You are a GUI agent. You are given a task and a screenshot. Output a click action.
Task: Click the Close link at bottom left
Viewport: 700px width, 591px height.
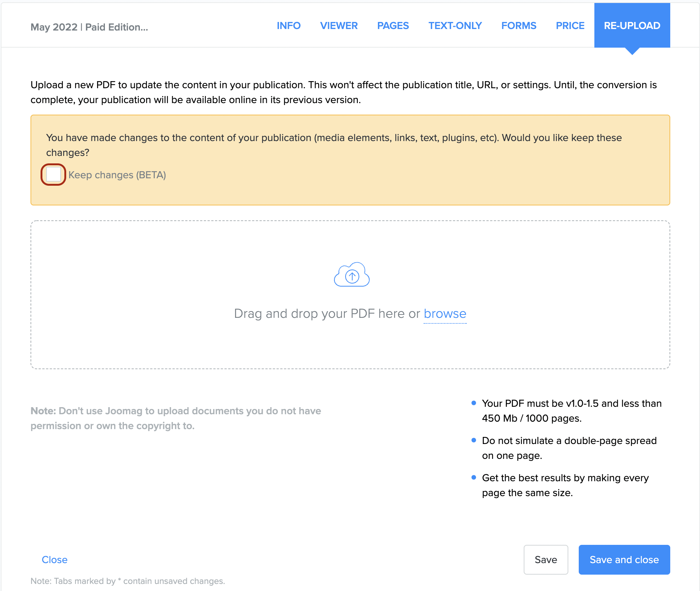click(x=55, y=560)
